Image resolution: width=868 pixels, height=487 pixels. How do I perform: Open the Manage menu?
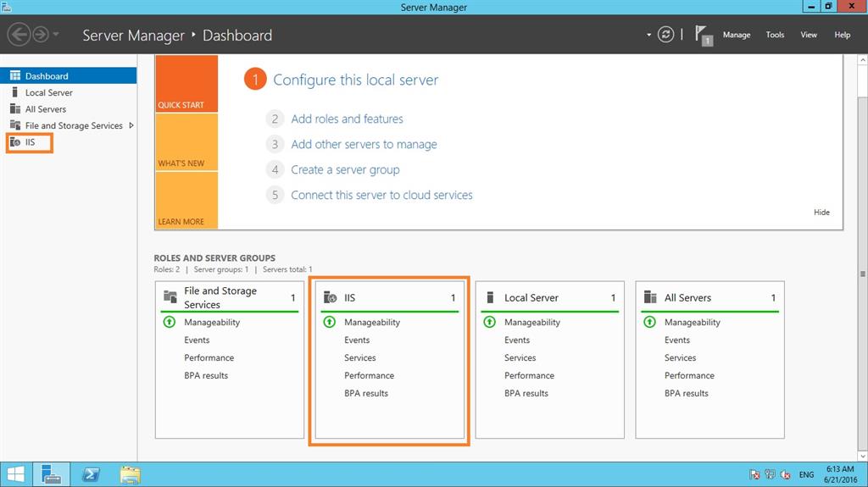tap(737, 35)
